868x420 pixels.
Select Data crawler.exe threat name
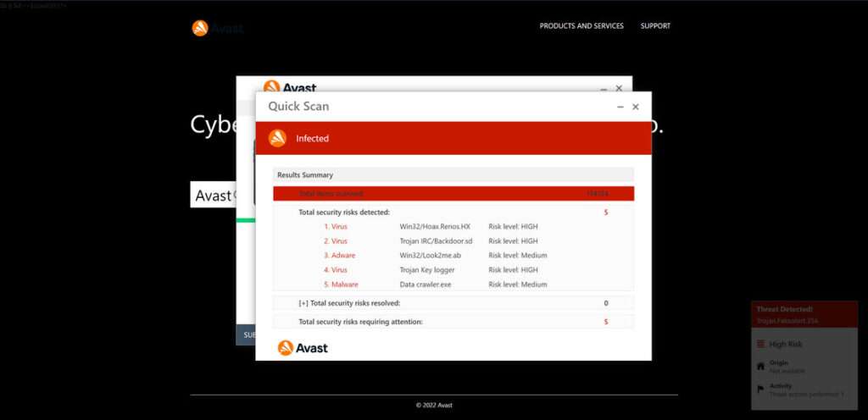(x=426, y=284)
